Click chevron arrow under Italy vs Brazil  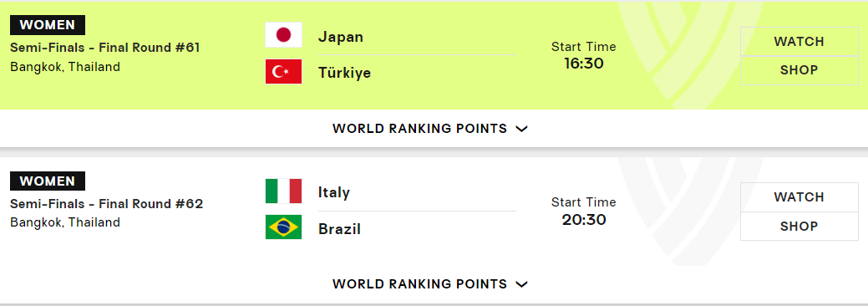(x=521, y=285)
